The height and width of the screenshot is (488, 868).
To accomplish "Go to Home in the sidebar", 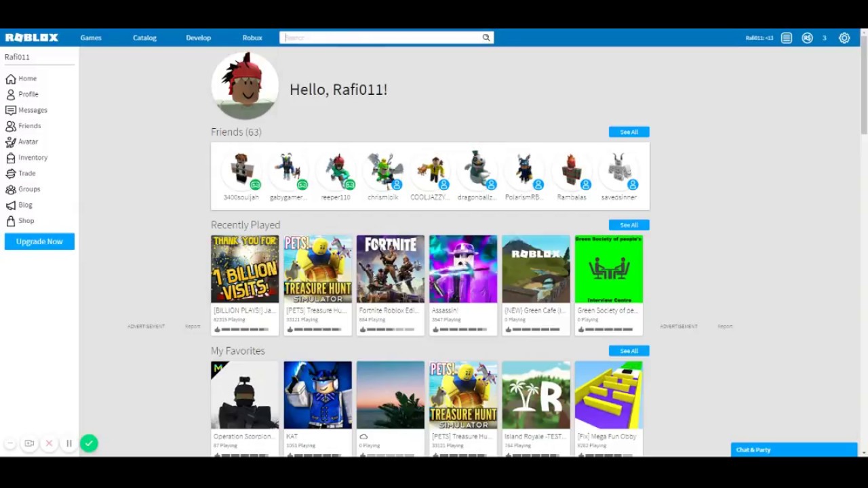I will [22, 79].
